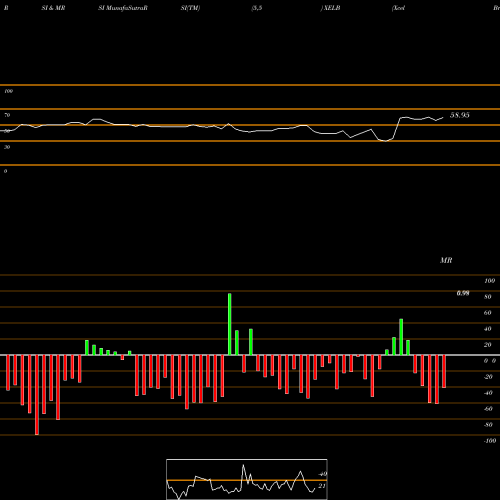Click the value 21 in the mini chart
The width and height of the screenshot is (500, 500).
coord(322,486)
